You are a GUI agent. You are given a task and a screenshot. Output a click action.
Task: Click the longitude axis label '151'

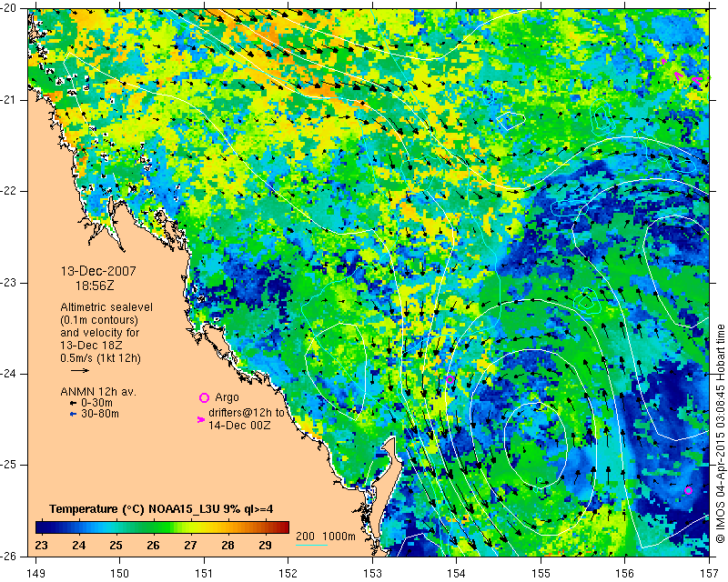(x=204, y=574)
